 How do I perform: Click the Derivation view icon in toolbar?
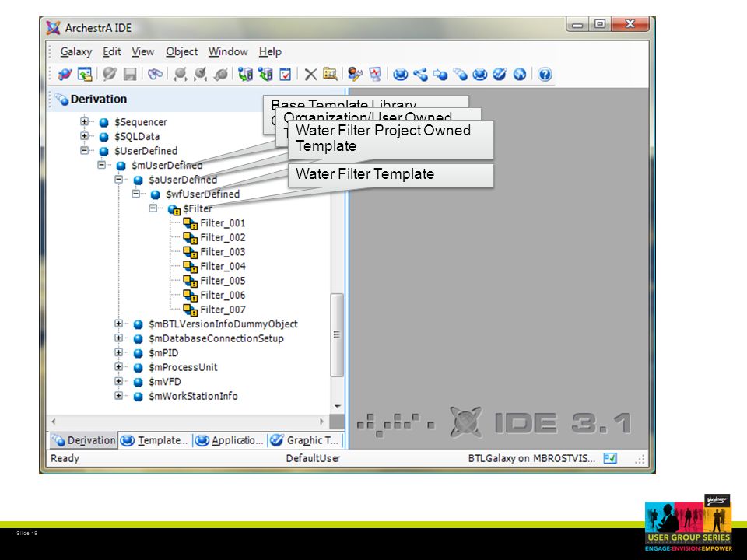(x=460, y=75)
